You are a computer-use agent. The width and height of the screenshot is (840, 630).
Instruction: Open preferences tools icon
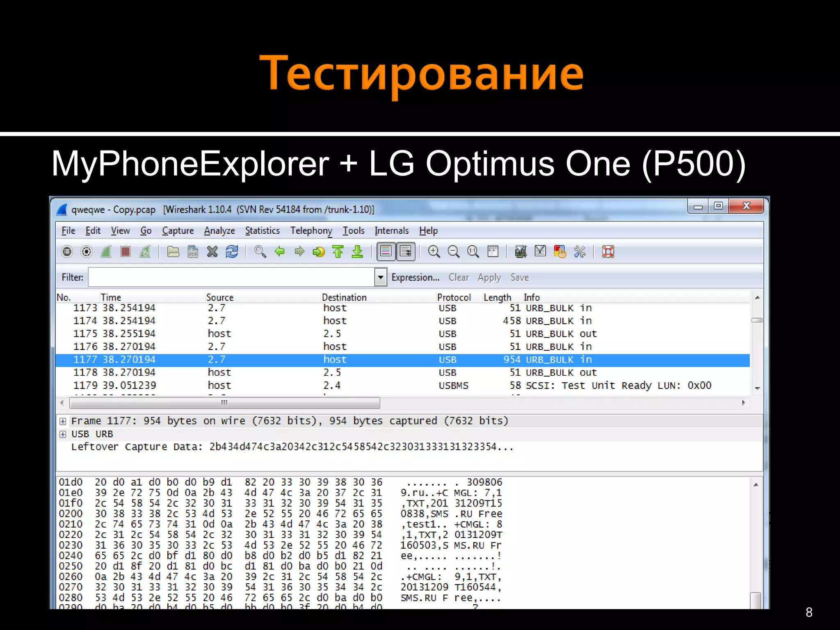[x=580, y=251]
